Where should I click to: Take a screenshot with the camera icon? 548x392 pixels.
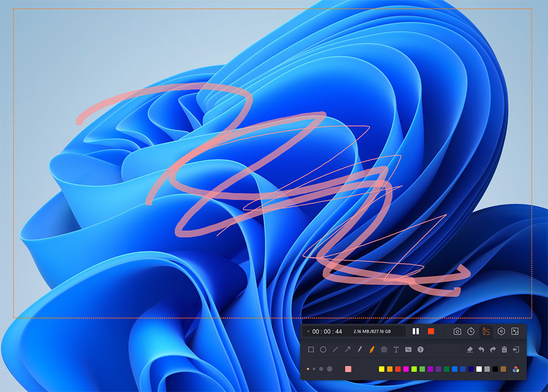[457, 331]
